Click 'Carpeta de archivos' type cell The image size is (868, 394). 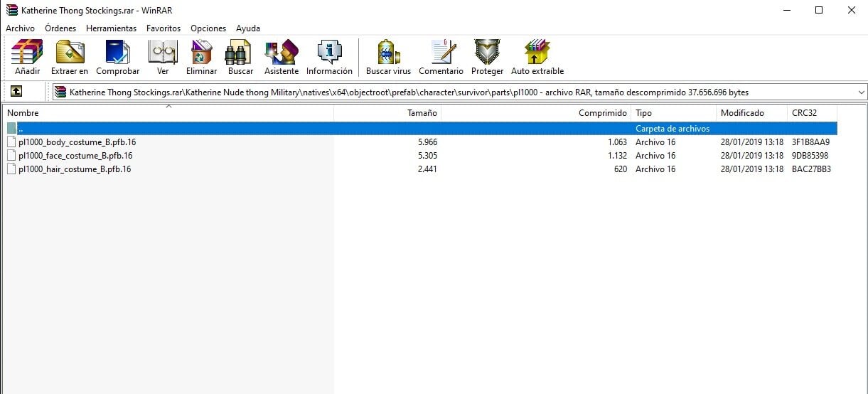pyautogui.click(x=673, y=129)
